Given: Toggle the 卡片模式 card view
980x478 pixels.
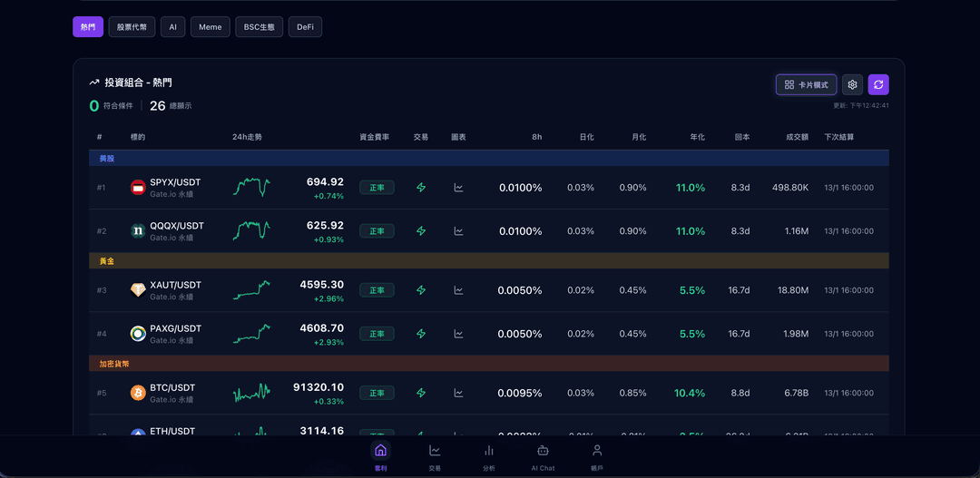Looking at the screenshot, I should pos(806,84).
